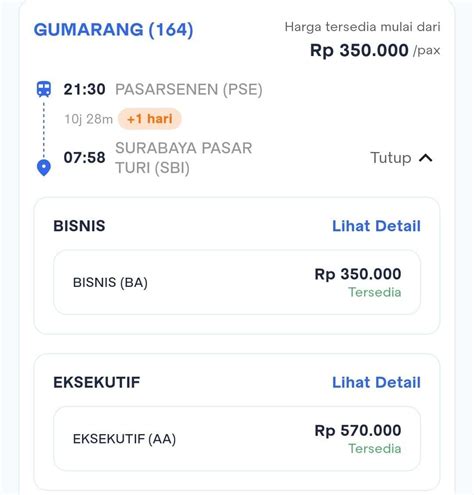Open Lihat Detail for BISNIS class
474x495 pixels.
coord(376,226)
